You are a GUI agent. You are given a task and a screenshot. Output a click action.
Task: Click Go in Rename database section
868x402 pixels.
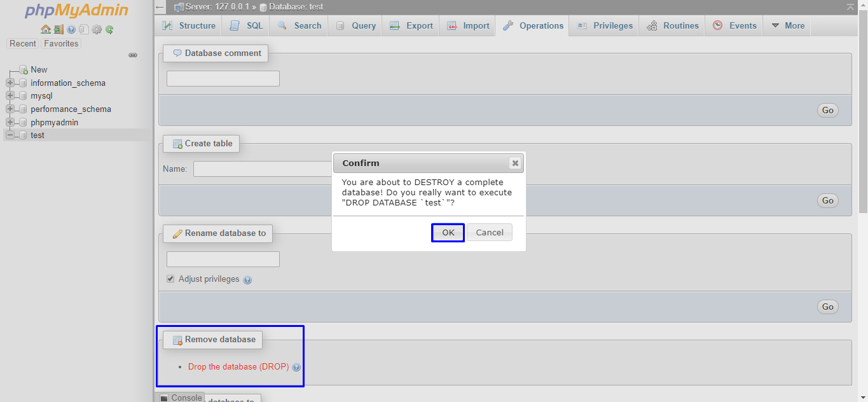[x=827, y=307]
